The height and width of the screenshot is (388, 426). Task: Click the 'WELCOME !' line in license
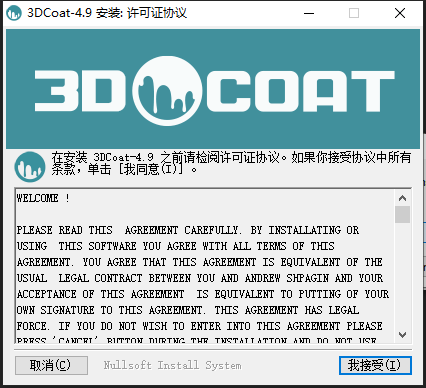(43, 198)
